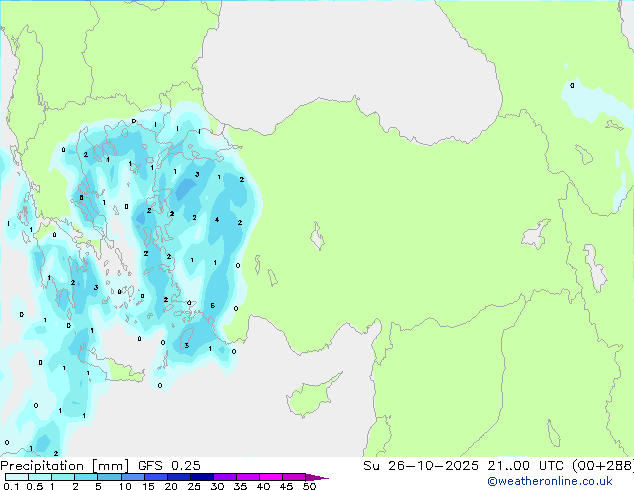This screenshot has width=634, height=490.
Task: Click the '0.1' legend scale label
Action: tap(11, 486)
